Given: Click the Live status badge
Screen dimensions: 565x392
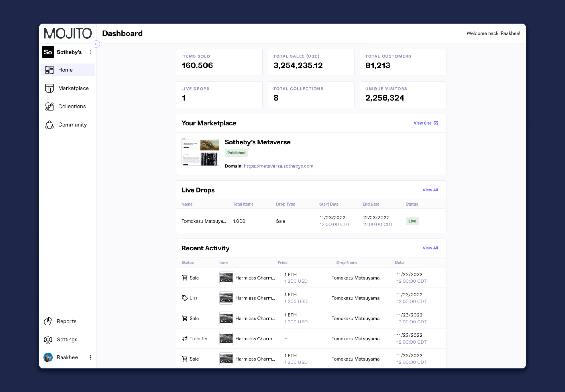Looking at the screenshot, I should [412, 221].
